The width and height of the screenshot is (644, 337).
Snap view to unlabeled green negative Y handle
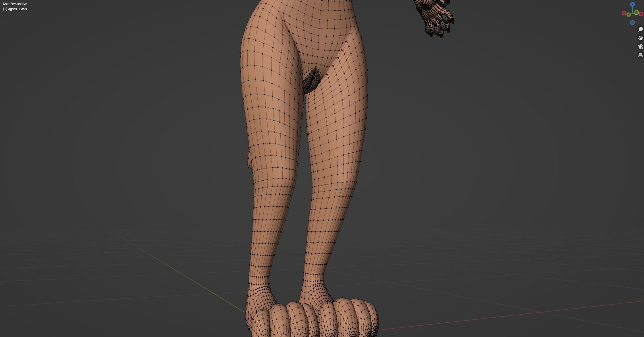tap(636, 12)
